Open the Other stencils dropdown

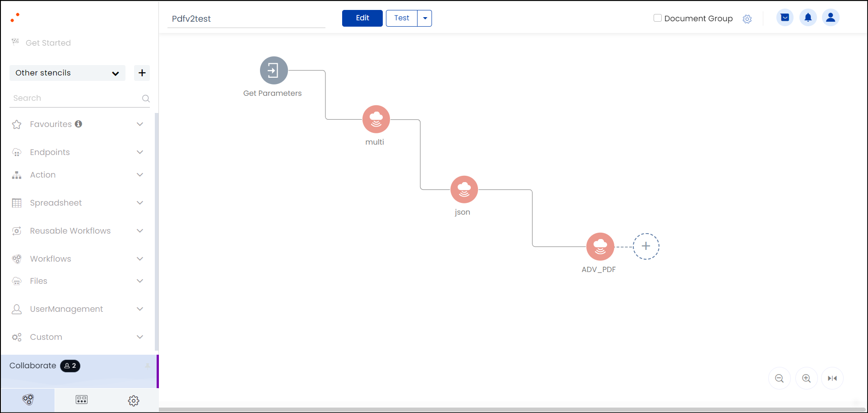pyautogui.click(x=67, y=73)
